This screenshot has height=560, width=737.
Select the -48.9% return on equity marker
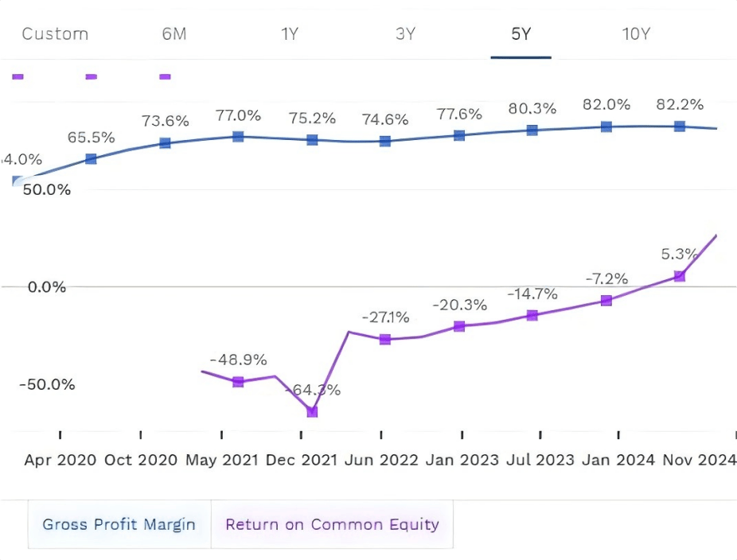pos(238,382)
